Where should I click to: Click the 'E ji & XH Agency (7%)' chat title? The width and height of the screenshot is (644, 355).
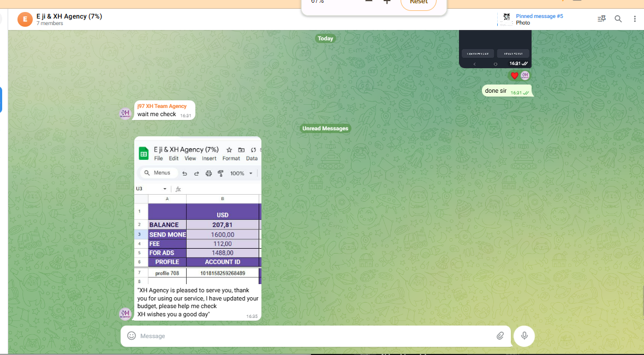click(69, 16)
